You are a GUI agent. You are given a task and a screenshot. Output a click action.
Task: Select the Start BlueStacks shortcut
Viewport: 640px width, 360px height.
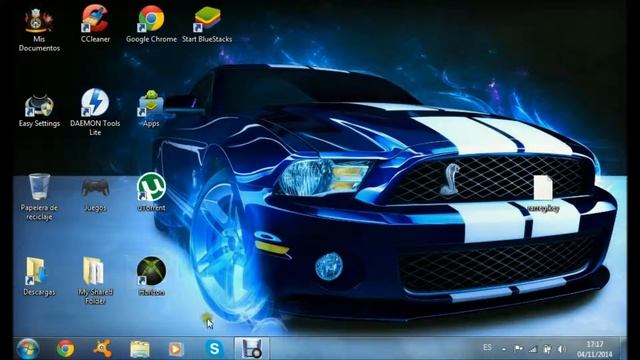pyautogui.click(x=207, y=24)
